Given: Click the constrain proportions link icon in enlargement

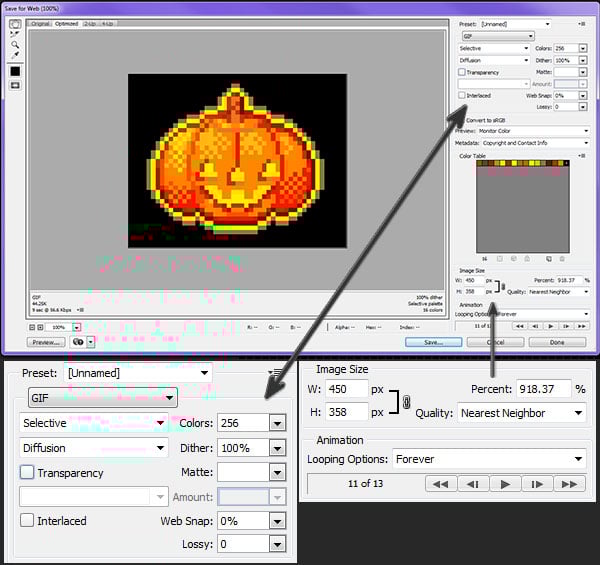Looking at the screenshot, I should [405, 402].
